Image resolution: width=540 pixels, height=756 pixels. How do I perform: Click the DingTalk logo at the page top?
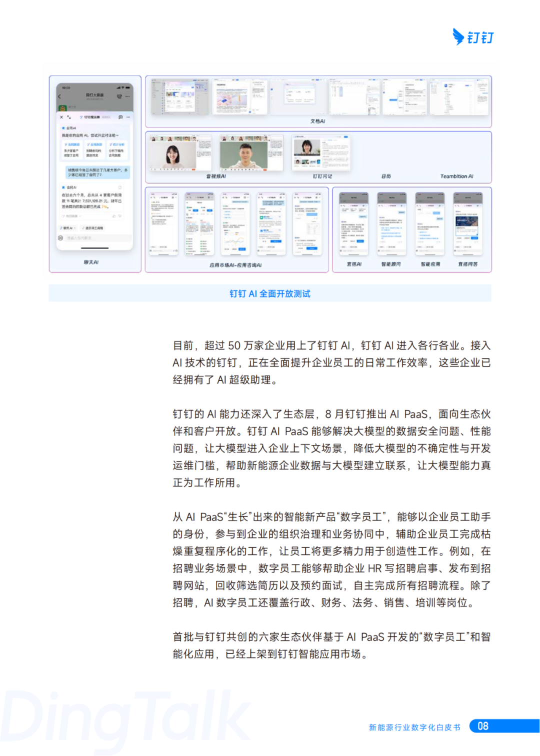click(473, 37)
